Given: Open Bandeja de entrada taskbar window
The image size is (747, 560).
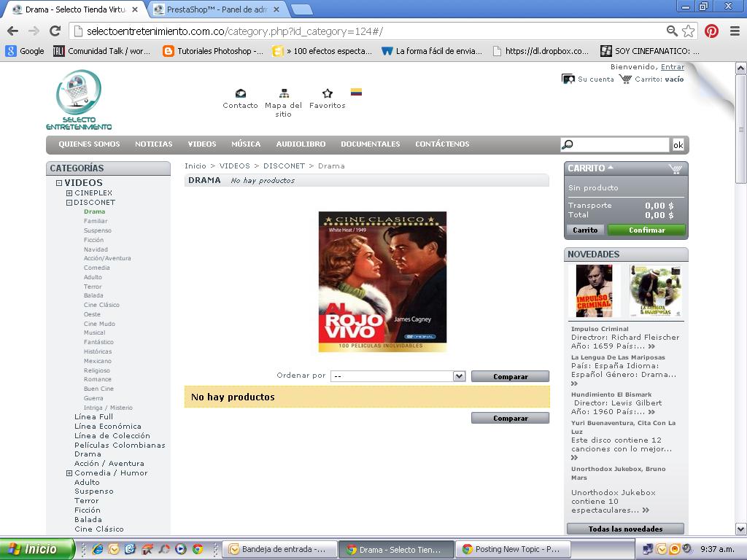Looking at the screenshot, I should click(279, 549).
